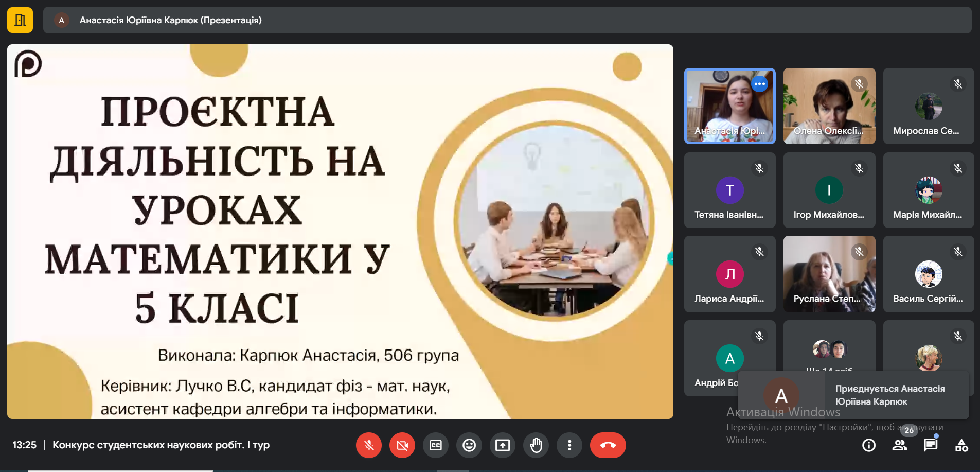Click the join notification for Анастасія Карпюк
Image resolution: width=980 pixels, height=472 pixels.
click(x=853, y=395)
